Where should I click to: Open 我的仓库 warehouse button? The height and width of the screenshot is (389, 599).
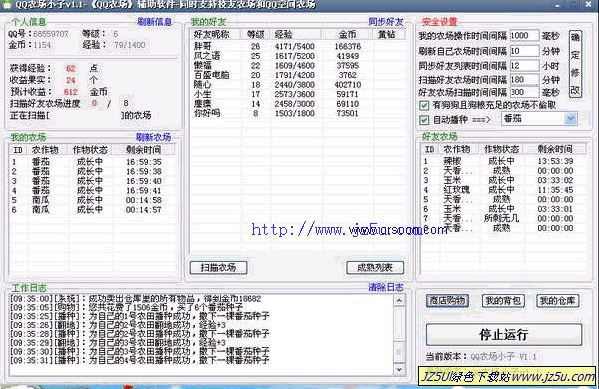tap(557, 301)
